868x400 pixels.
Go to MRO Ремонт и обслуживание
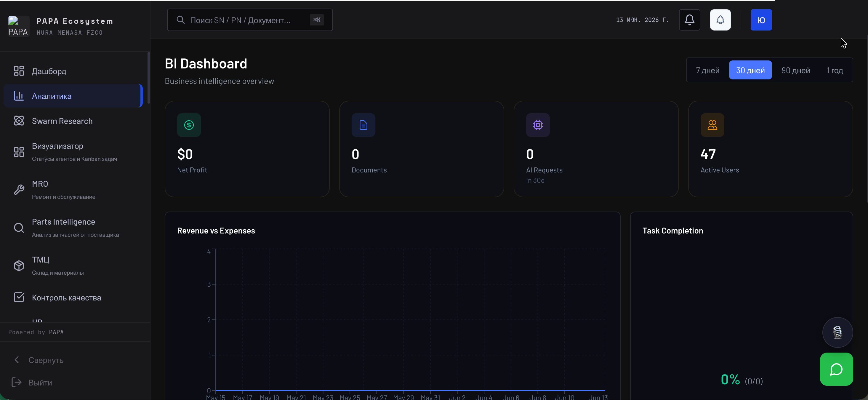(x=73, y=190)
